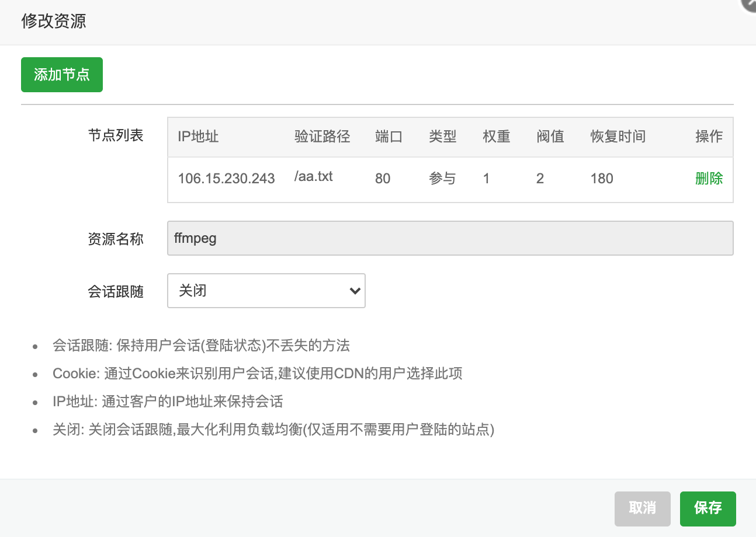756x537 pixels.
Task: Save changes with the 保存 button
Action: (708, 508)
